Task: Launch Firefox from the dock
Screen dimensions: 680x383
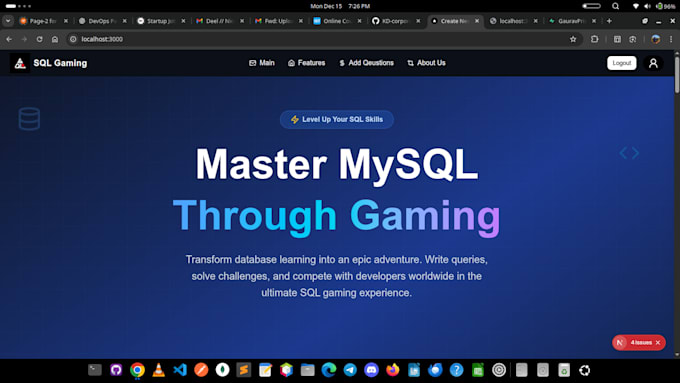Action: coord(392,370)
